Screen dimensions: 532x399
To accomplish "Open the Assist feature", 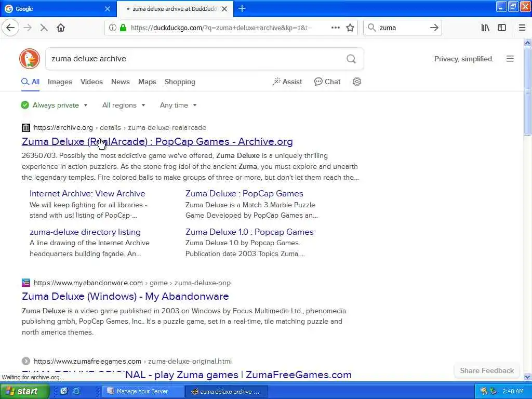I will click(x=287, y=82).
